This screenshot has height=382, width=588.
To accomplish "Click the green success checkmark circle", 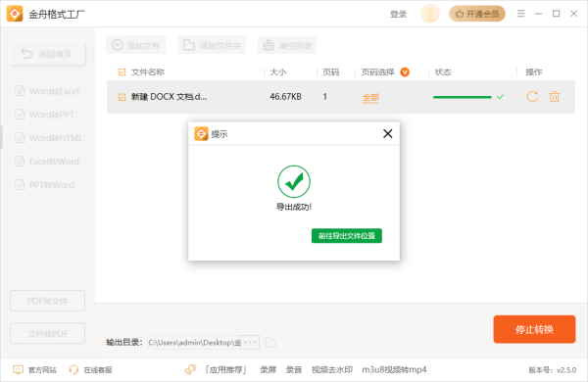I will point(294,181).
